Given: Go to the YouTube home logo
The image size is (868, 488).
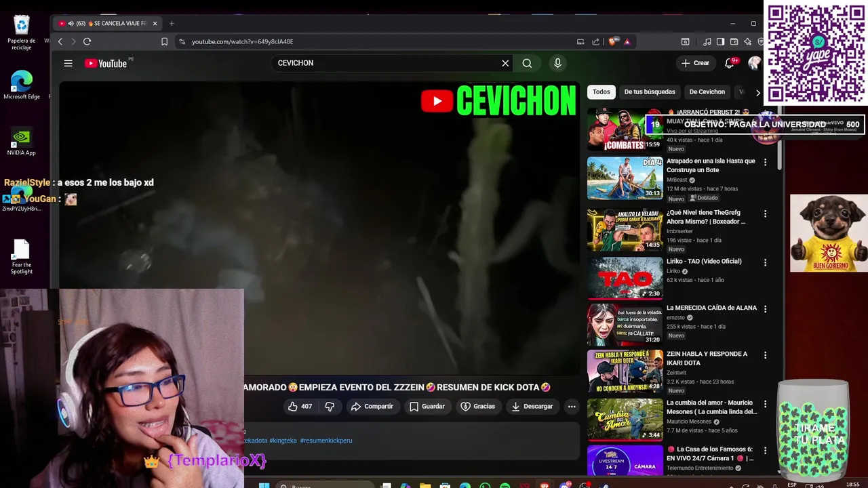Looking at the screenshot, I should click(106, 63).
